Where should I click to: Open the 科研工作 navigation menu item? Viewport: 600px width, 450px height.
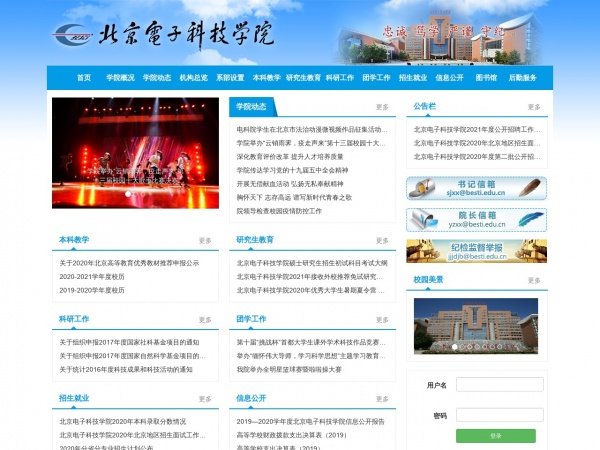pos(340,78)
